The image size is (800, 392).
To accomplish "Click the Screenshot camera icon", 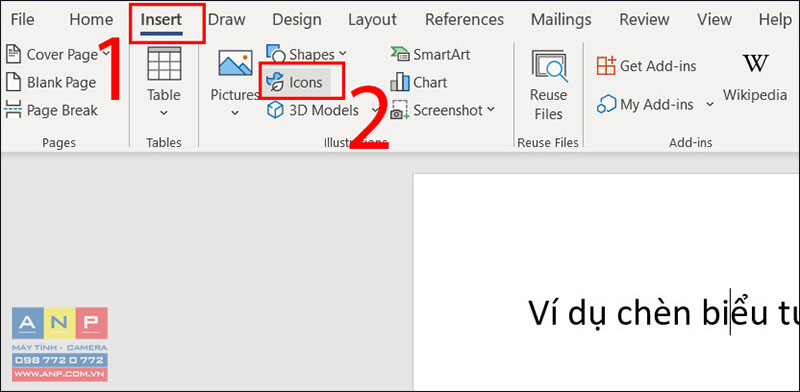I will click(x=400, y=110).
